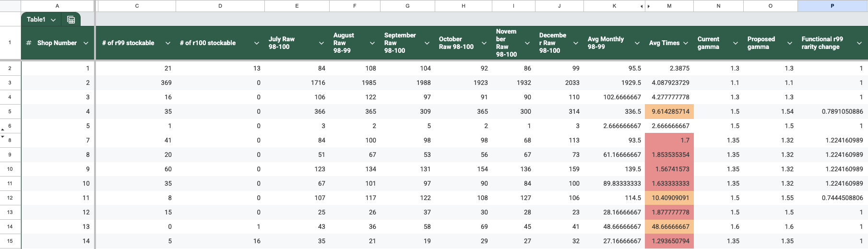Open the July Raw 98-100 column dropdown
Screen dimensions: 868x249
321,43
